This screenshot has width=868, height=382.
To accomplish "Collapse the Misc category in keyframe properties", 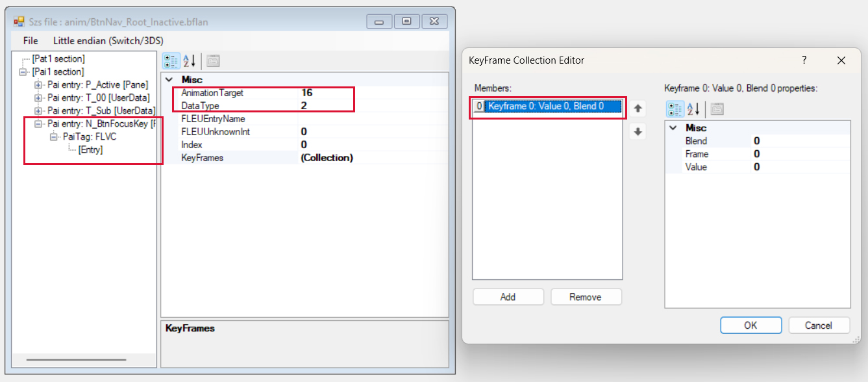I will click(x=671, y=128).
